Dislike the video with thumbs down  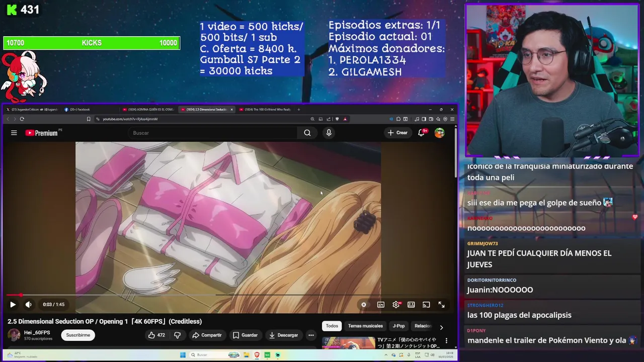point(177,335)
